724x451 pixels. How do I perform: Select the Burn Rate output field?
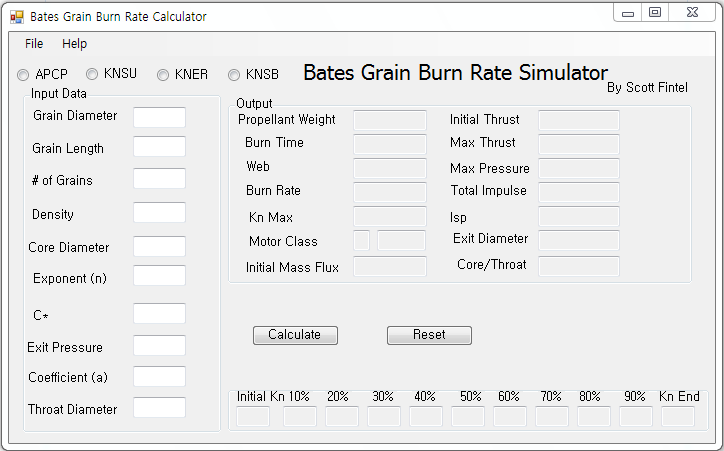390,192
